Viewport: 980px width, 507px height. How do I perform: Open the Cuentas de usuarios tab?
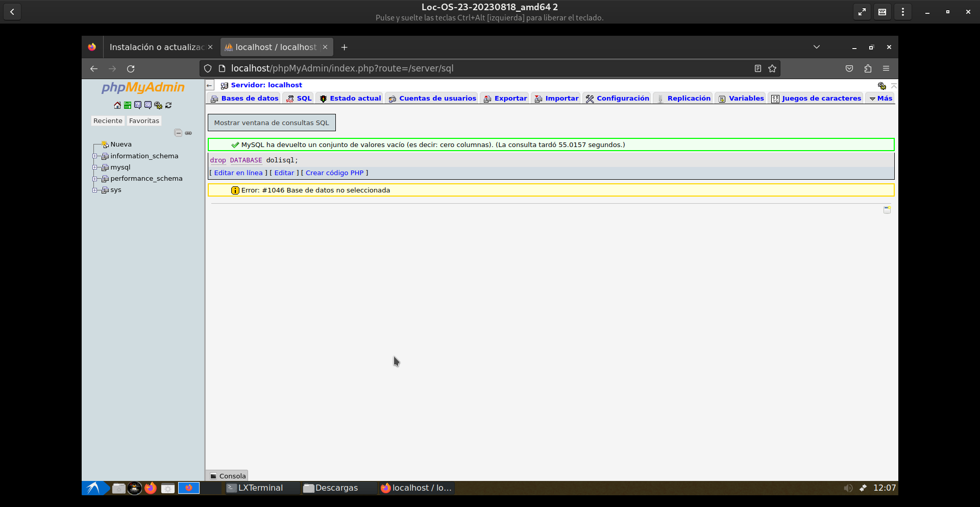point(432,99)
